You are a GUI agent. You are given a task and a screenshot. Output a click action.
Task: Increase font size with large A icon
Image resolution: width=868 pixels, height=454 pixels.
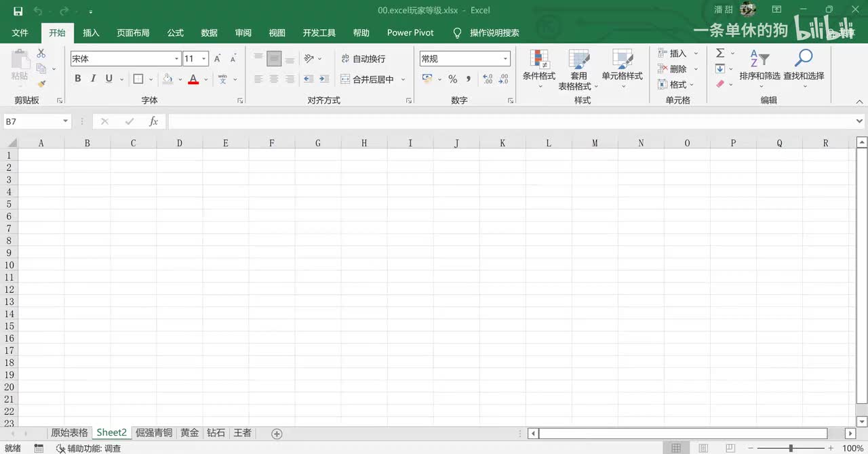(217, 59)
